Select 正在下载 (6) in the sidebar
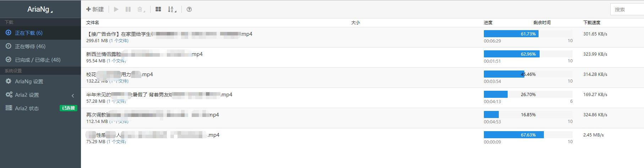The height and width of the screenshot is (168, 644). click(x=28, y=33)
